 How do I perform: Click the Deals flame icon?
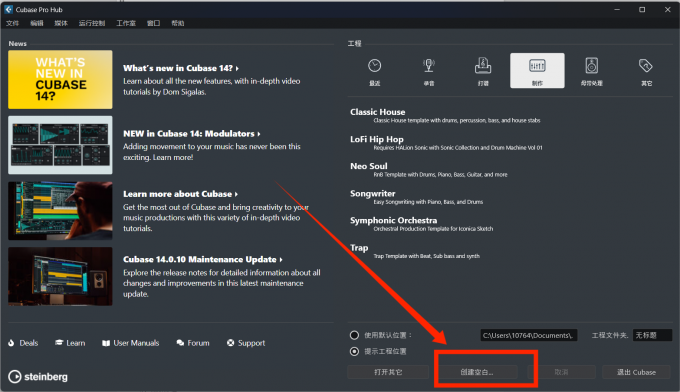11,343
